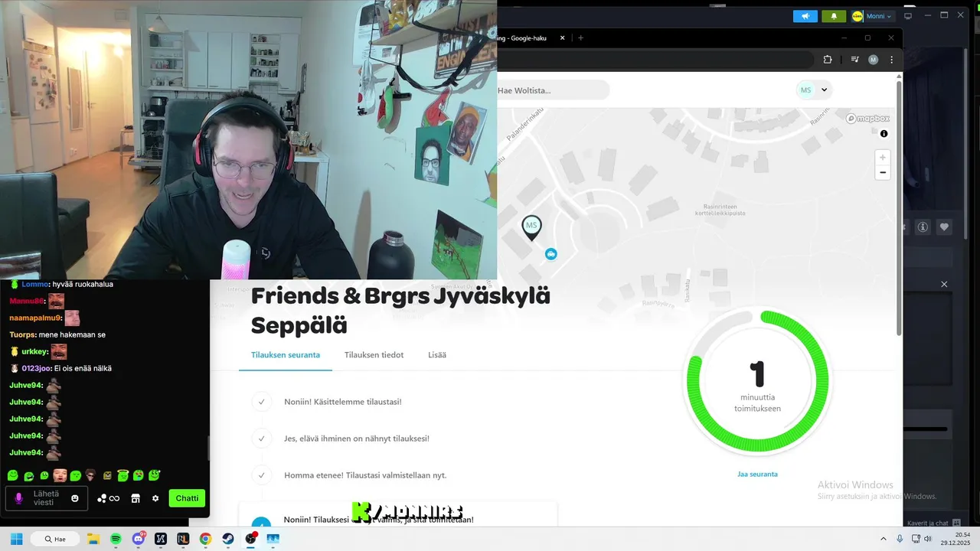This screenshot has width=980, height=551.
Task: Click the green halo emote
Action: [x=122, y=475]
